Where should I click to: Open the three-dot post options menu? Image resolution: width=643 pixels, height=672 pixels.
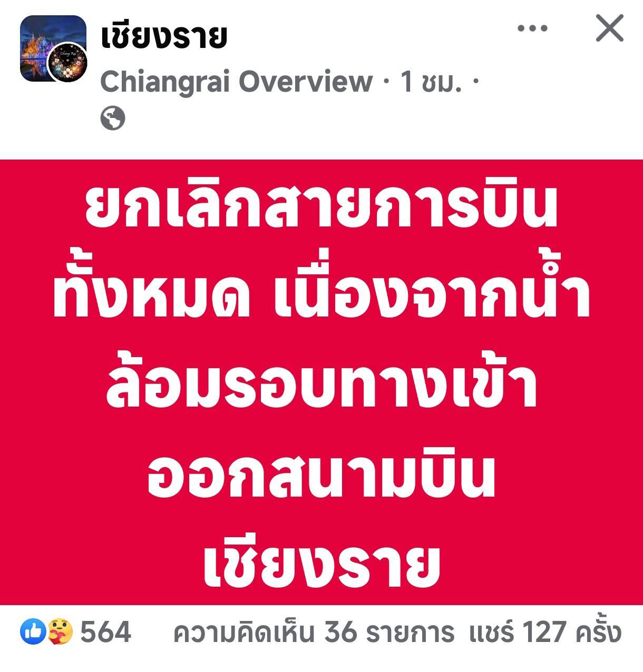tap(532, 28)
